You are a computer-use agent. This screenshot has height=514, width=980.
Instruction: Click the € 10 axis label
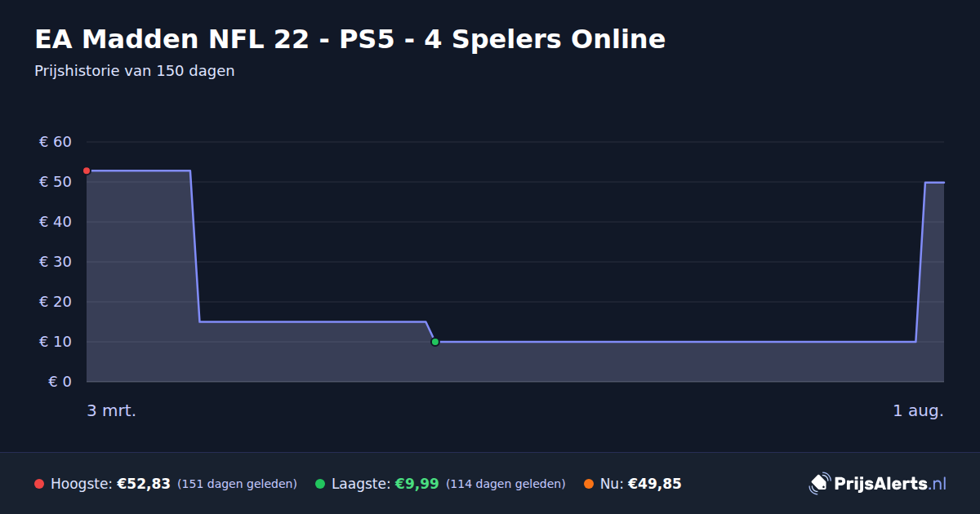pyautogui.click(x=56, y=342)
